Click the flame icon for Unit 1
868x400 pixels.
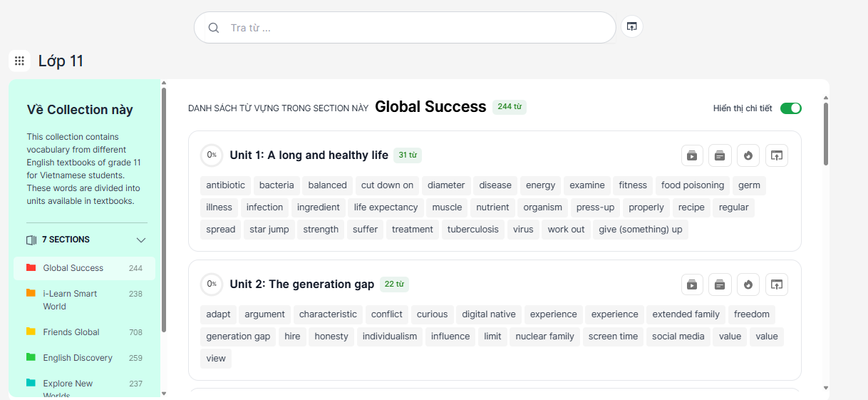click(x=748, y=155)
